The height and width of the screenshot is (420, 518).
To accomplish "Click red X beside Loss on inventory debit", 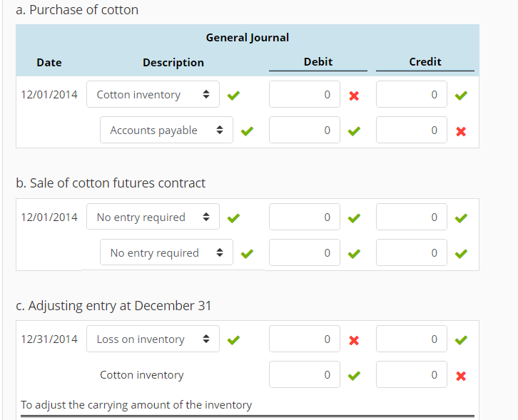I will (x=354, y=340).
